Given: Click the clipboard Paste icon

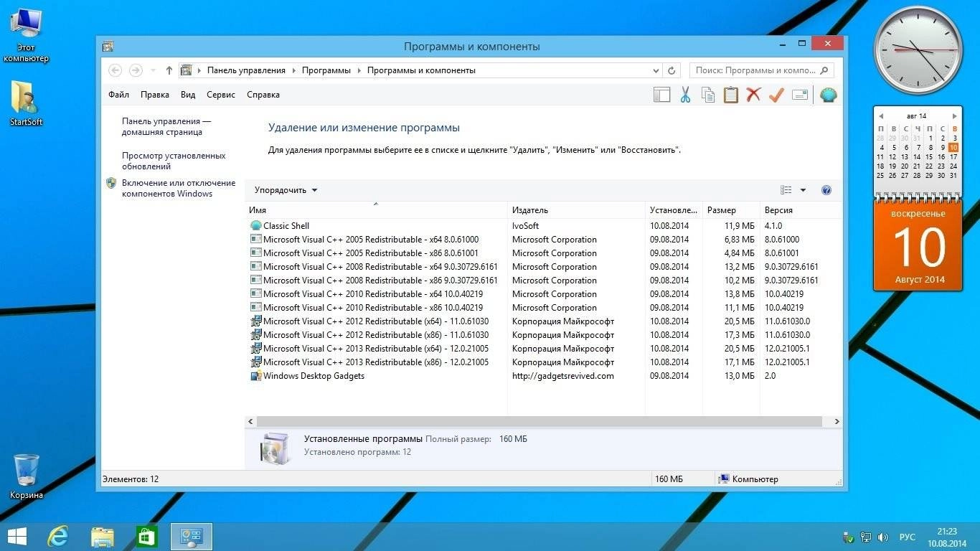Looking at the screenshot, I should [730, 95].
